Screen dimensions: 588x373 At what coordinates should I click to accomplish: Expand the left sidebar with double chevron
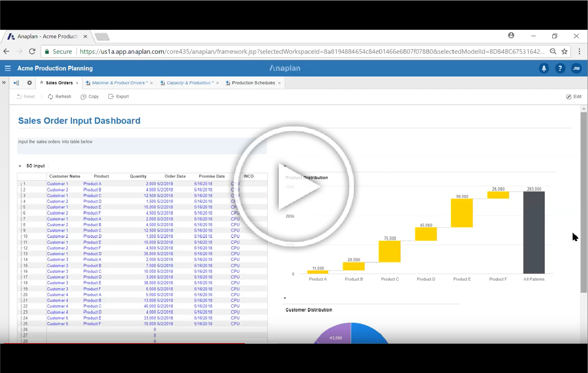(4, 83)
